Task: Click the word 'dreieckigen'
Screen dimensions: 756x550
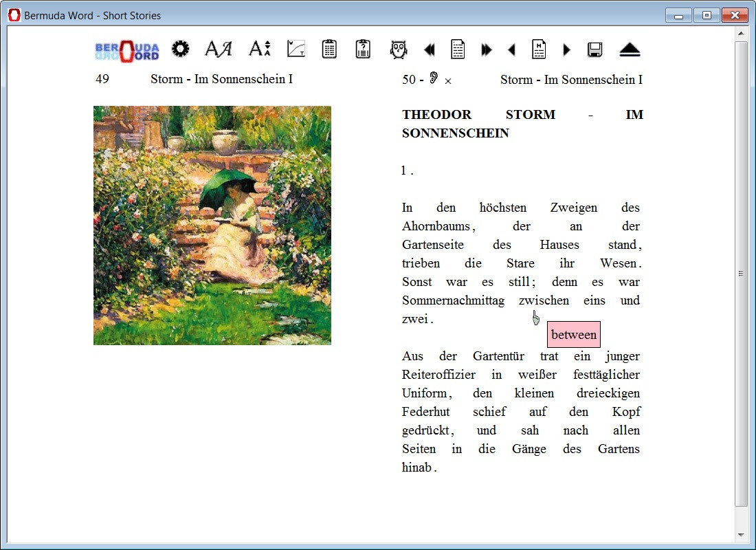Action: click(x=608, y=393)
